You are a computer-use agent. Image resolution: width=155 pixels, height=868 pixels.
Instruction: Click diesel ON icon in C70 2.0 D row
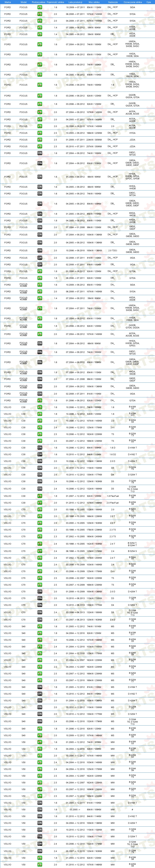[x=40, y=591]
